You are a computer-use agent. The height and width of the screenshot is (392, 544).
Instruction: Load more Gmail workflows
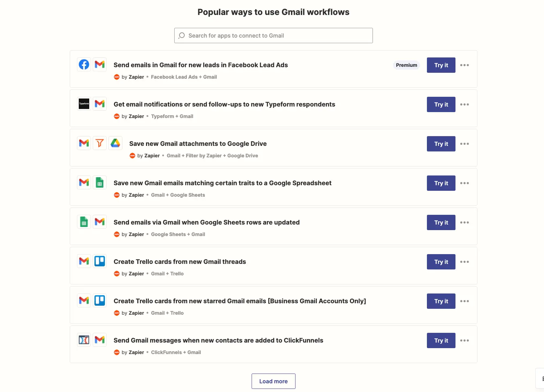(x=274, y=381)
